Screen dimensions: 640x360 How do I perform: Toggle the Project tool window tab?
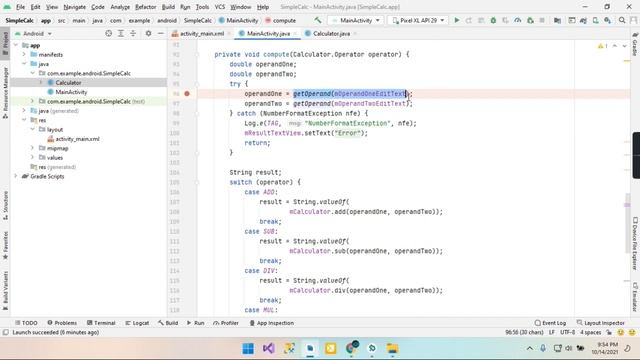point(5,42)
